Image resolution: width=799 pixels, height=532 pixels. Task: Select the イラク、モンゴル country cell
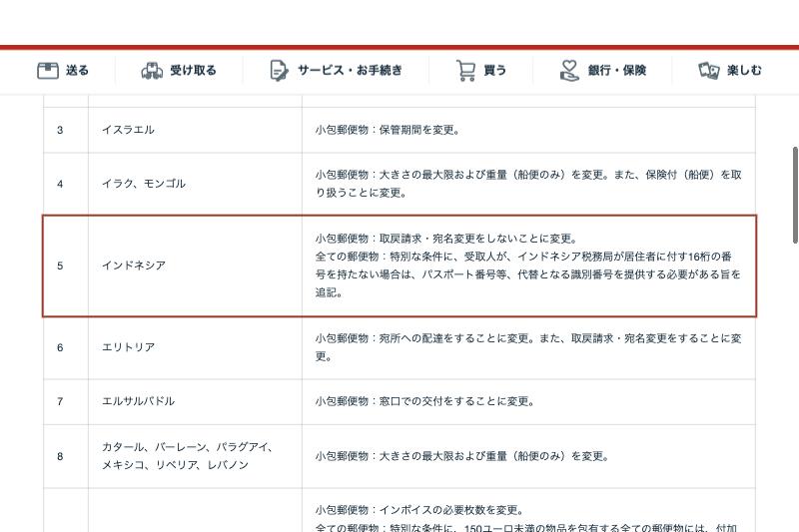coord(195,184)
